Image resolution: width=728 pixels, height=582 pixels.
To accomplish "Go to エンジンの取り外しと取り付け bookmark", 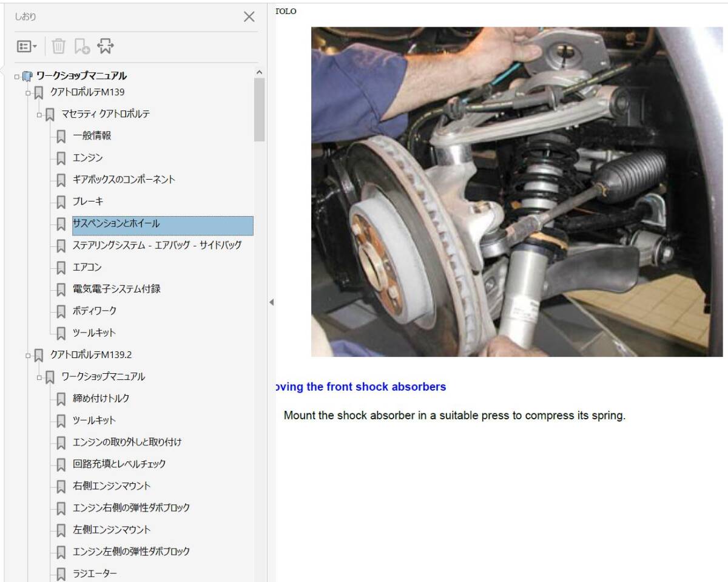I will [x=127, y=442].
